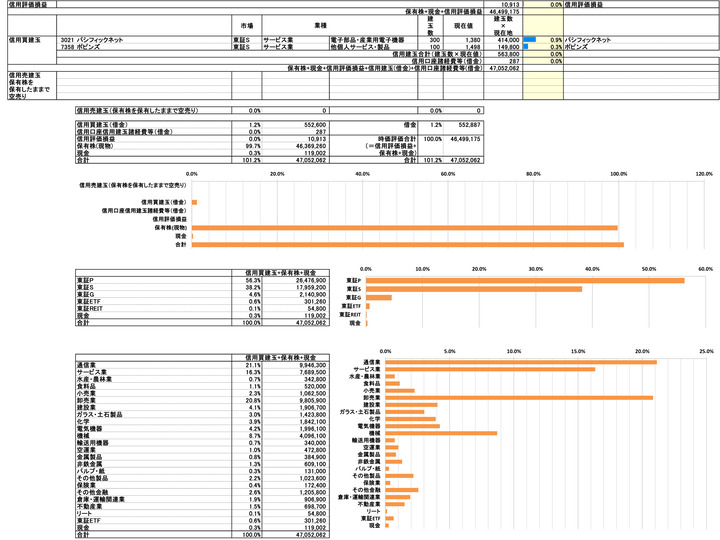The width and height of the screenshot is (720, 540).
Task: Select the 合計 bar in the top chart
Action: [408, 245]
